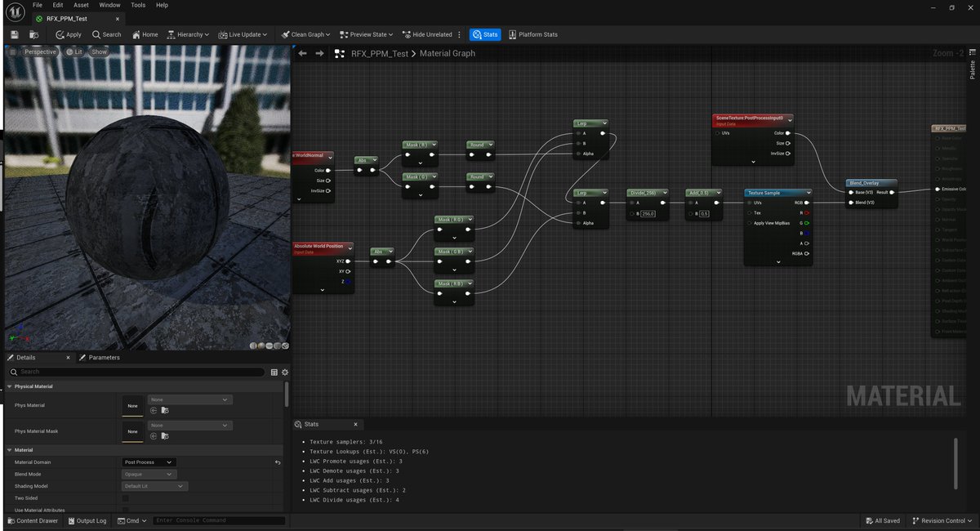Screen dimensions: 980x531
Task: Open the Help menu
Action: coord(162,5)
